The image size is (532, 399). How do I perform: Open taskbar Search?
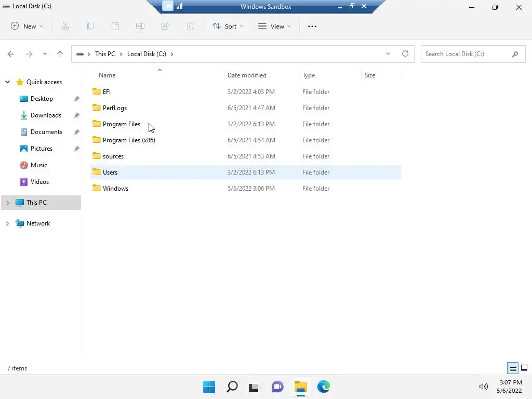click(232, 387)
